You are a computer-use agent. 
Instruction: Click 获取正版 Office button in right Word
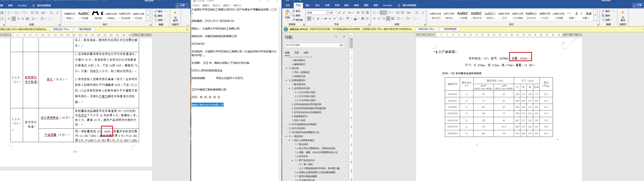coord(426,29)
